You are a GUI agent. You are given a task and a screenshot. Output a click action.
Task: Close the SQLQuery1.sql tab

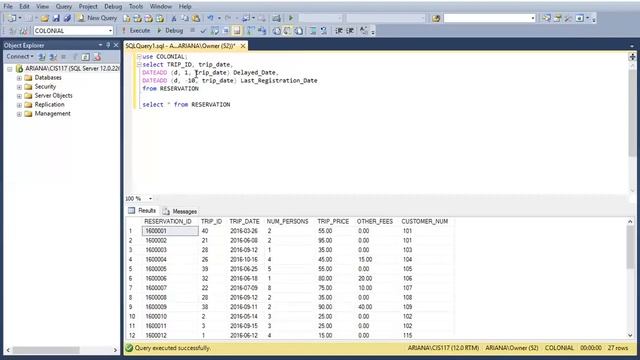(243, 46)
